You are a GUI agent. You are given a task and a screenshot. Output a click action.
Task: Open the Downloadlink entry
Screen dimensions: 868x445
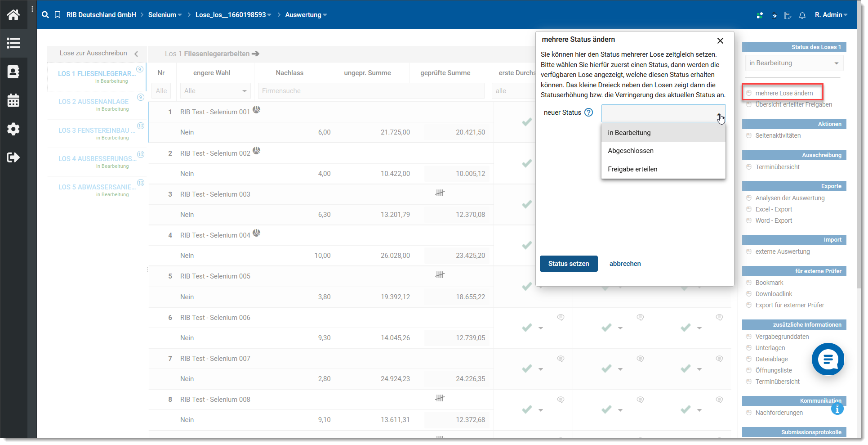(774, 294)
